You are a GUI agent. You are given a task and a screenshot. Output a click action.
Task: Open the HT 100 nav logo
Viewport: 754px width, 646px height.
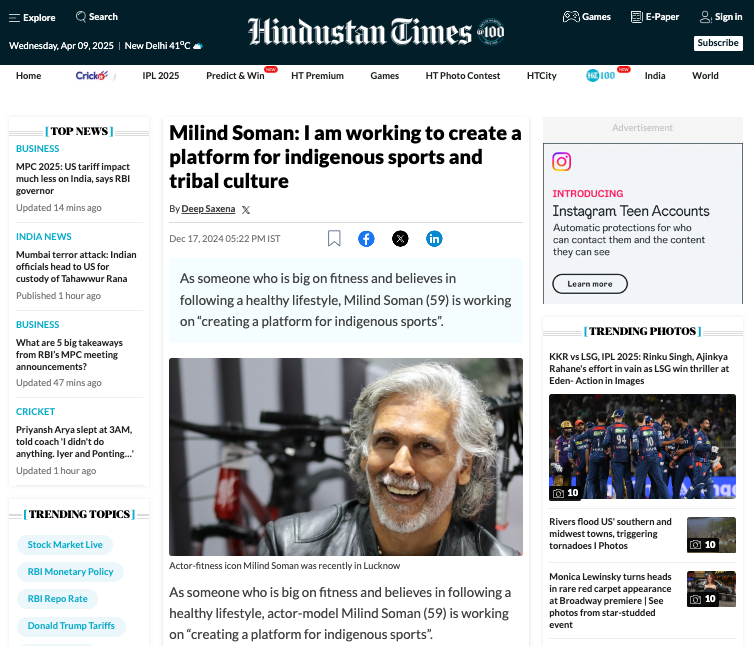click(x=601, y=76)
